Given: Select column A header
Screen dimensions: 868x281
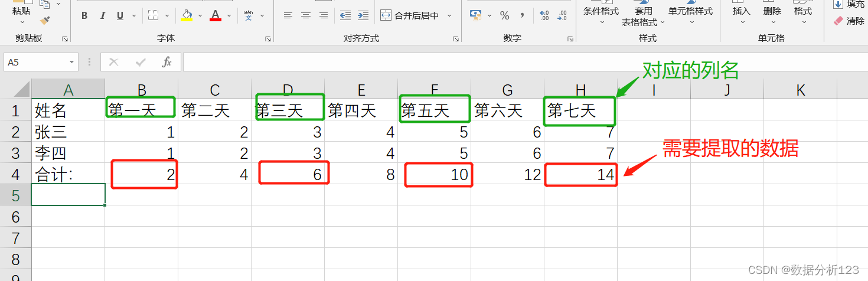Looking at the screenshot, I should [68, 90].
